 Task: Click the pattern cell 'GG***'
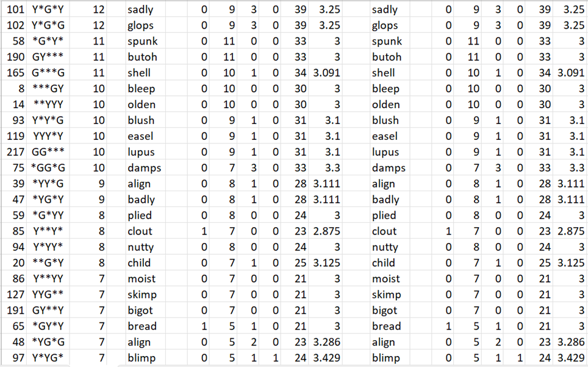[48, 151]
